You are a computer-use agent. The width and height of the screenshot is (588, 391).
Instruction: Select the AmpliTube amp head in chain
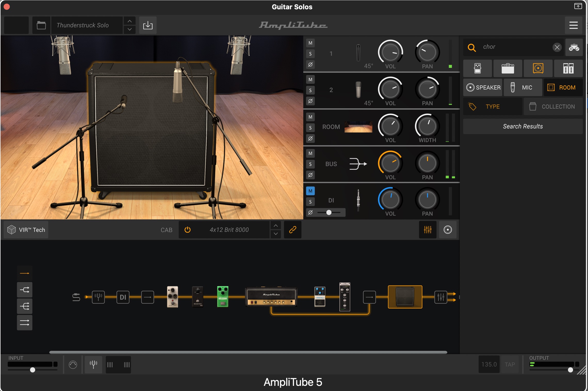coord(271,297)
